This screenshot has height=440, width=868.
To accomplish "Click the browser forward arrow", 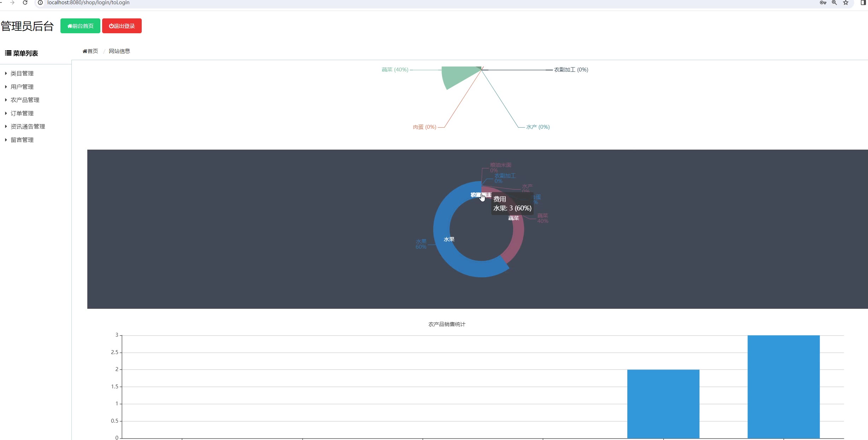I will pyautogui.click(x=12, y=2).
